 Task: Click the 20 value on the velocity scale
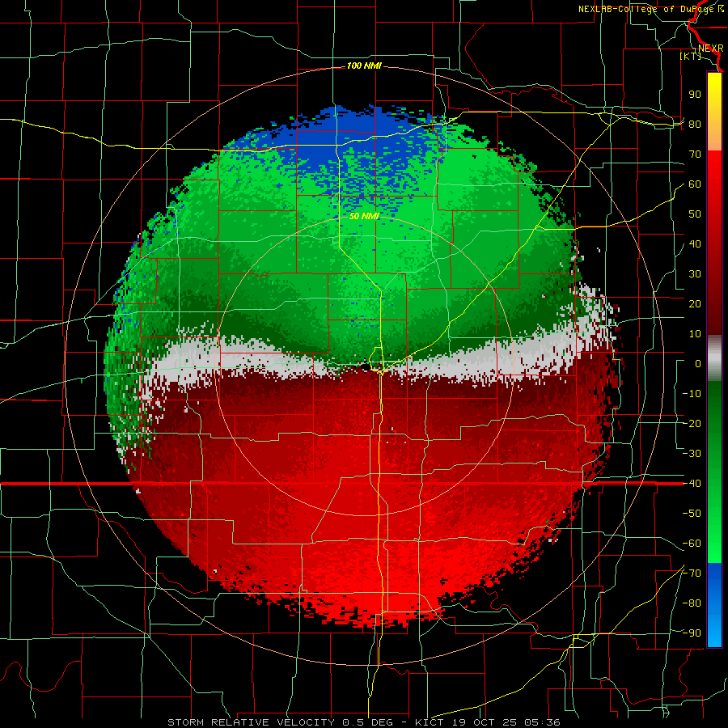(695, 303)
